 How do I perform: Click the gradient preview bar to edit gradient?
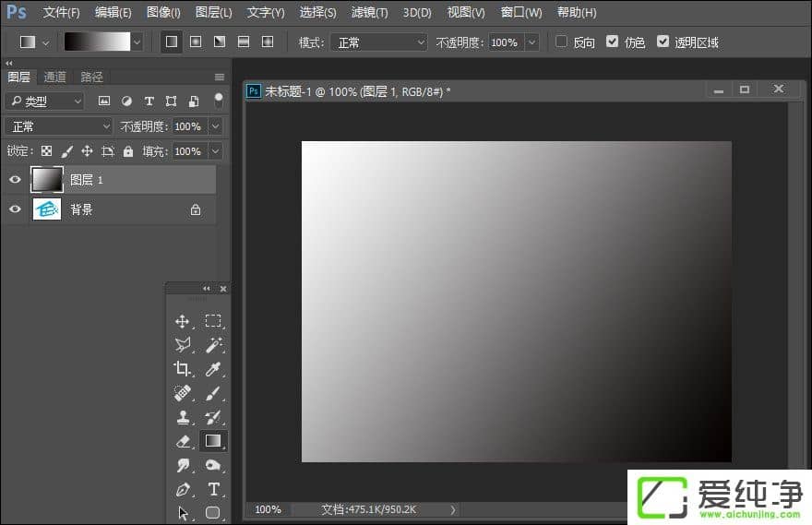(x=97, y=42)
